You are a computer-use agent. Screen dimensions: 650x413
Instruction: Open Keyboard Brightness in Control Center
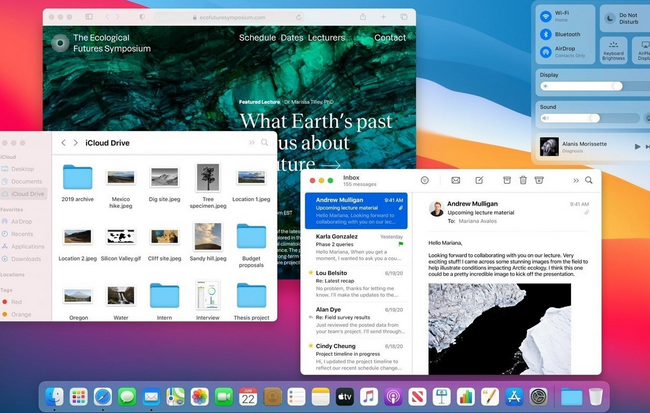pos(614,51)
